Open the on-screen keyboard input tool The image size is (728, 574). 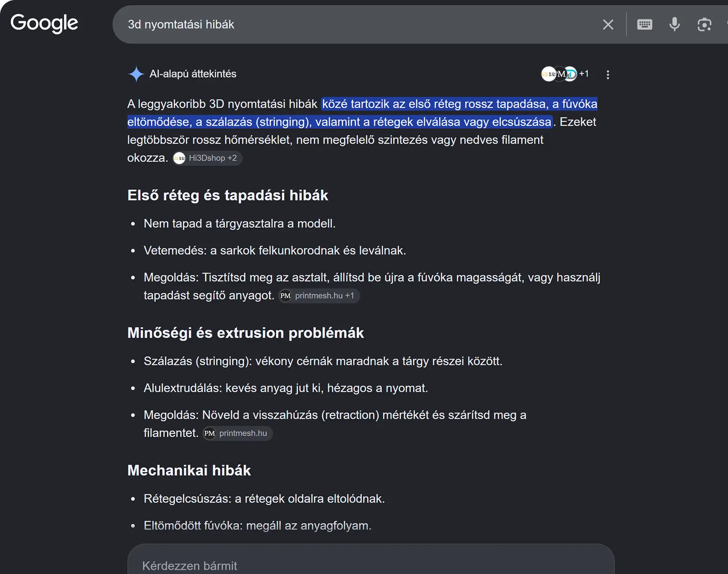point(644,24)
